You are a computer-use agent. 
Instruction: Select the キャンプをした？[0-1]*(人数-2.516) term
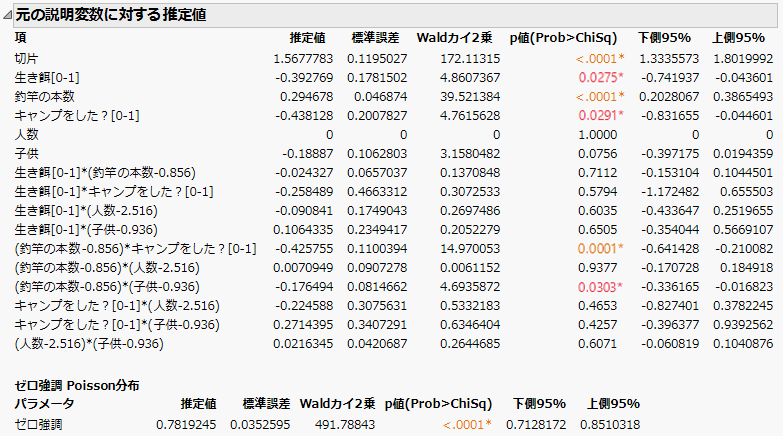coord(117,305)
